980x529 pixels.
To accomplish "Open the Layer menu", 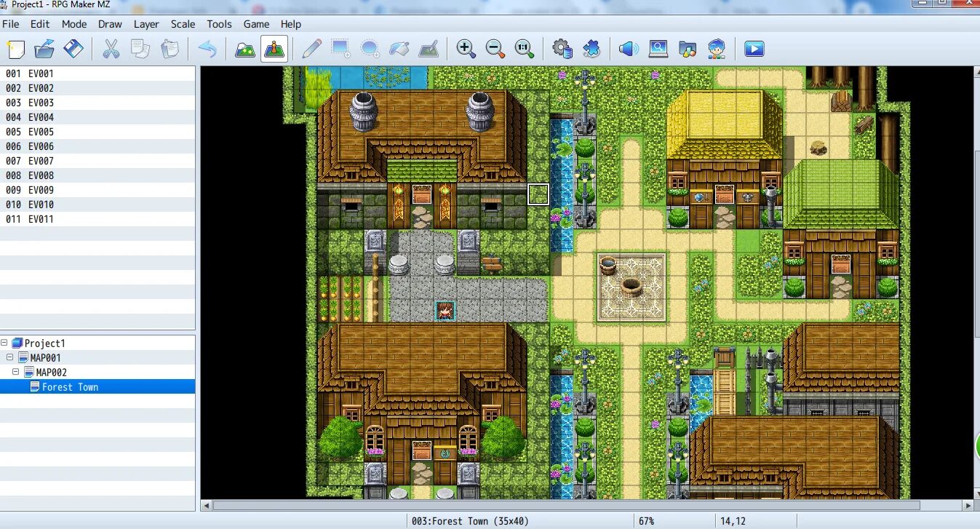I will pyautogui.click(x=146, y=24).
